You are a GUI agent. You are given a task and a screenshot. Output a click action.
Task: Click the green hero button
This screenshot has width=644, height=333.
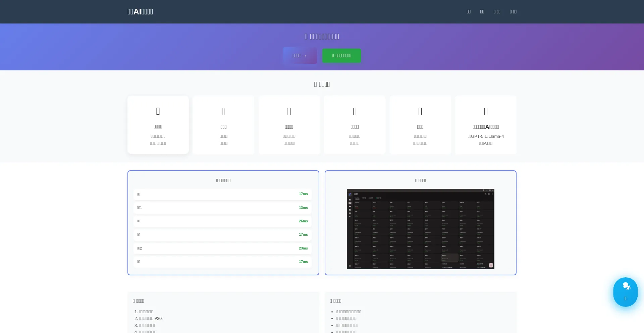[341, 56]
